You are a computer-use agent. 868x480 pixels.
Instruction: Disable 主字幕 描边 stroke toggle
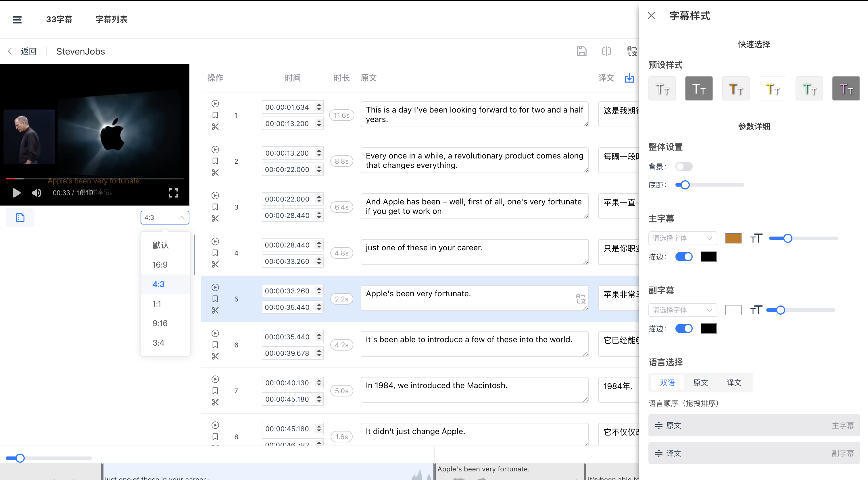(x=684, y=257)
